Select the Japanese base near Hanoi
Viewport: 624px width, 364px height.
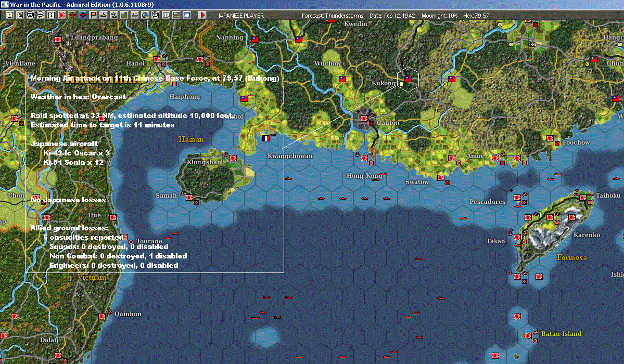tap(157, 59)
